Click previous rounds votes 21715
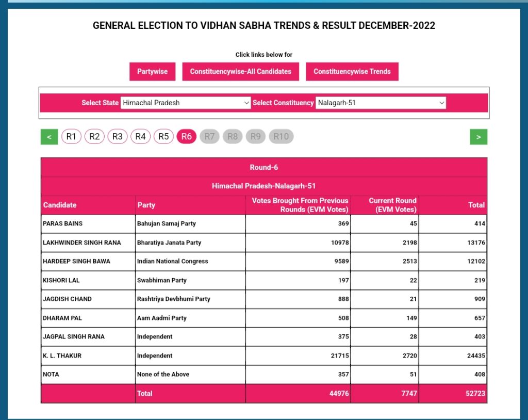 340,356
